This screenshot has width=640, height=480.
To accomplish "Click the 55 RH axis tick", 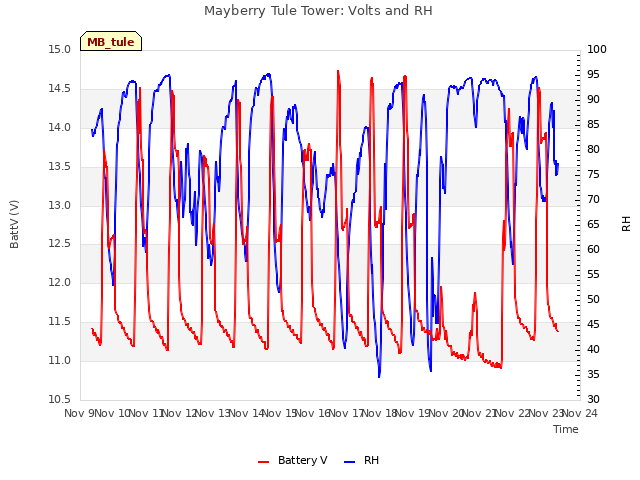I will pyautogui.click(x=593, y=275).
